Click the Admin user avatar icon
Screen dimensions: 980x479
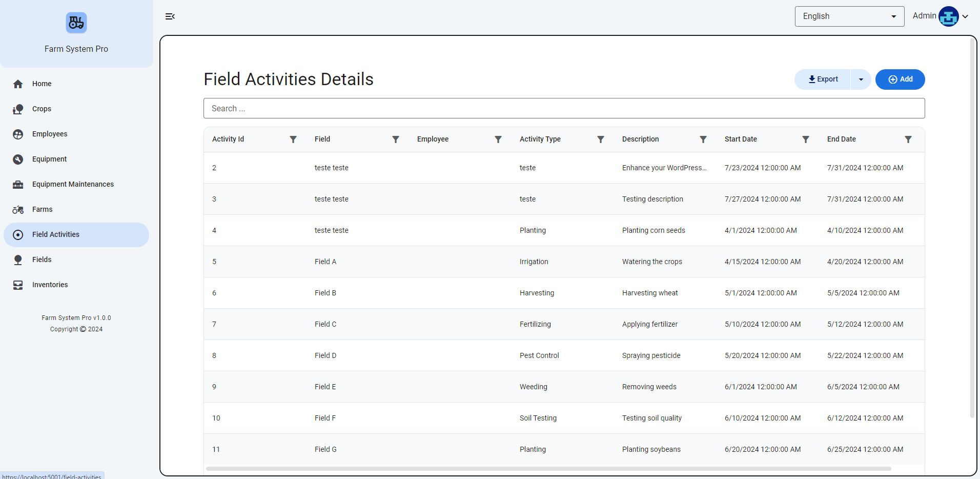(x=948, y=16)
